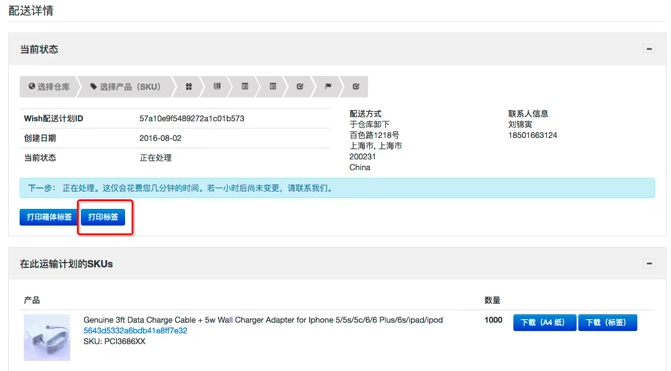Click the address line 百色路1218号
This screenshot has width=671, height=371.
click(x=374, y=135)
